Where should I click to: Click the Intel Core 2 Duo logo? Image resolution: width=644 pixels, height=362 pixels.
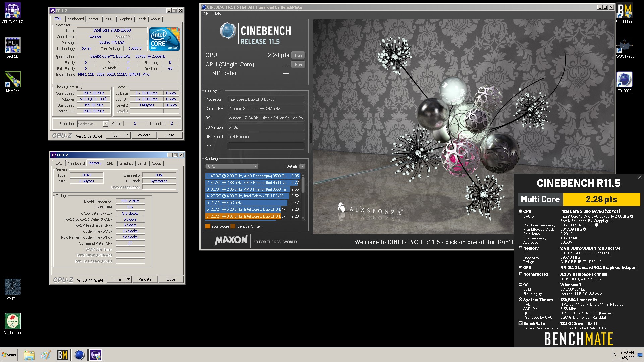(164, 39)
